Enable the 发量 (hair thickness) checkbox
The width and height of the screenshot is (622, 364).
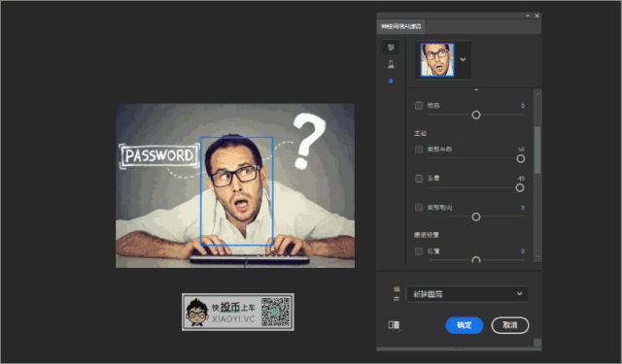click(x=419, y=179)
